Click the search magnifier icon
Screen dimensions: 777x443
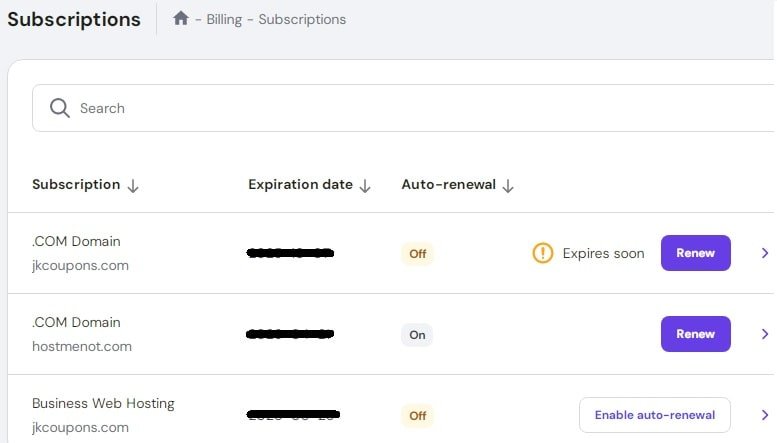point(59,108)
